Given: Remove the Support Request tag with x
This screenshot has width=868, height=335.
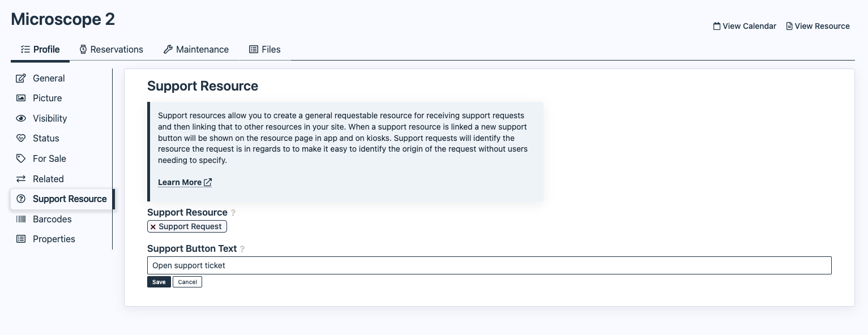Looking at the screenshot, I should [x=153, y=227].
